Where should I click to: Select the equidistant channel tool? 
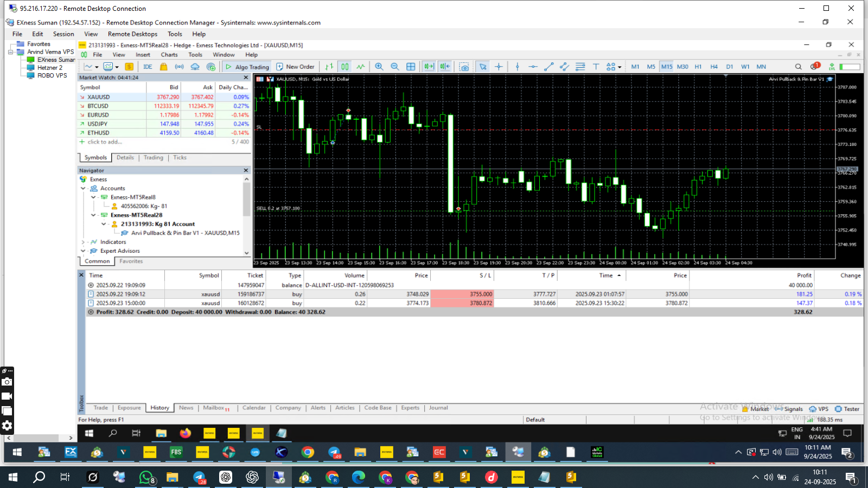(x=565, y=67)
